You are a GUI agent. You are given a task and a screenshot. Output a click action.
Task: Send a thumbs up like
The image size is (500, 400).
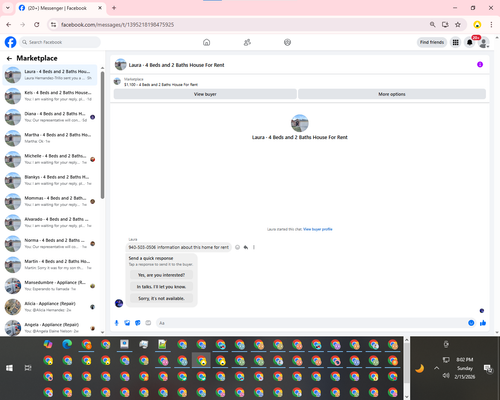click(x=483, y=323)
